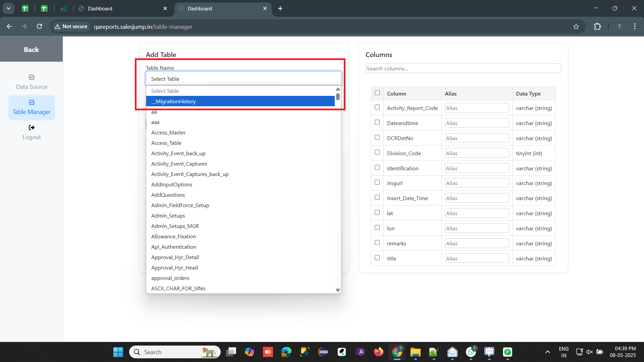This screenshot has height=362, width=644.
Task: Open a new browser tab
Action: (x=280, y=8)
